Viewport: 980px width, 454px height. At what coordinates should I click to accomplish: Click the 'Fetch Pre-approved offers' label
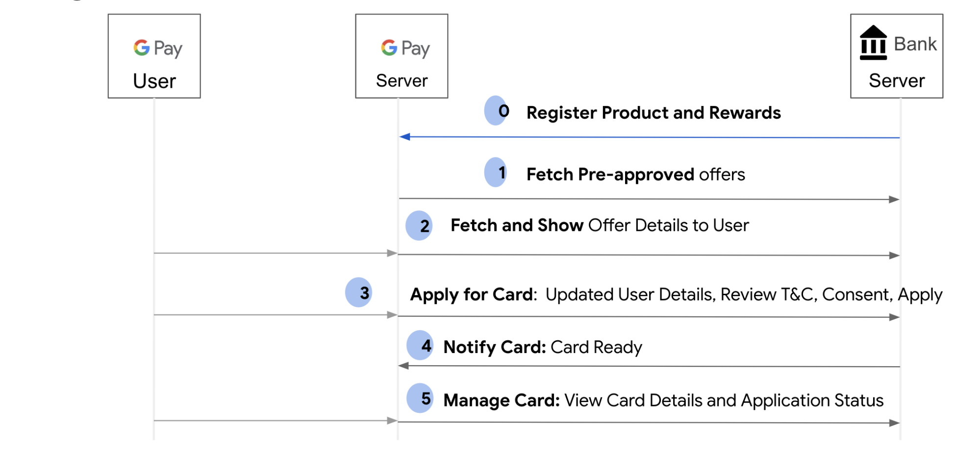(x=635, y=175)
